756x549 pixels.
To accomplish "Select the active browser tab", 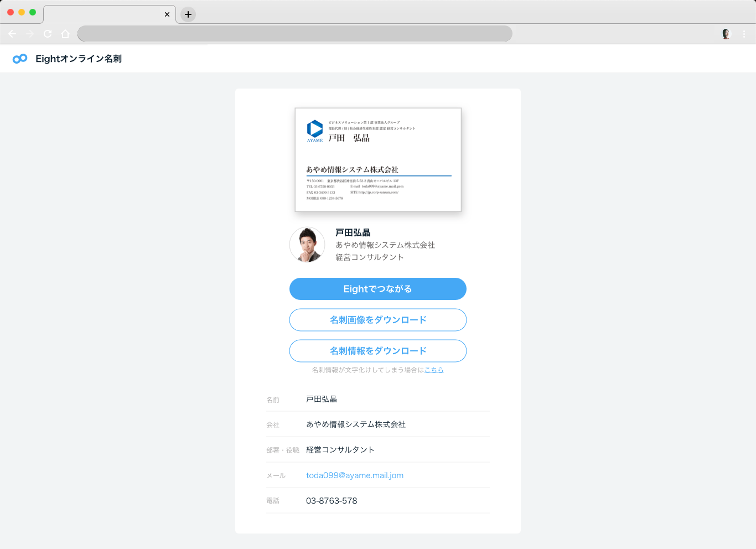I will point(110,14).
